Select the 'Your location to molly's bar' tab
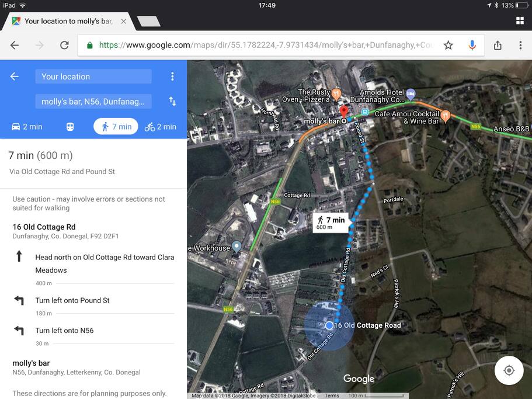532x399 pixels. (x=68, y=21)
